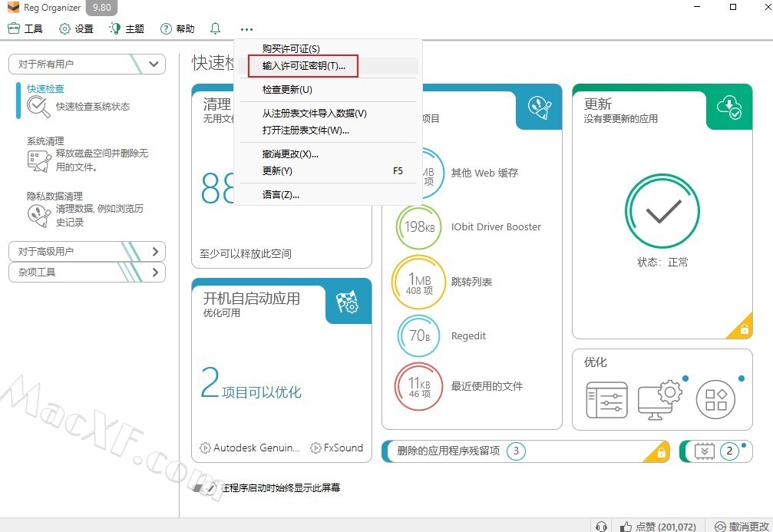773x532 pixels.
Task: Click the headset support icon
Action: coord(601,526)
